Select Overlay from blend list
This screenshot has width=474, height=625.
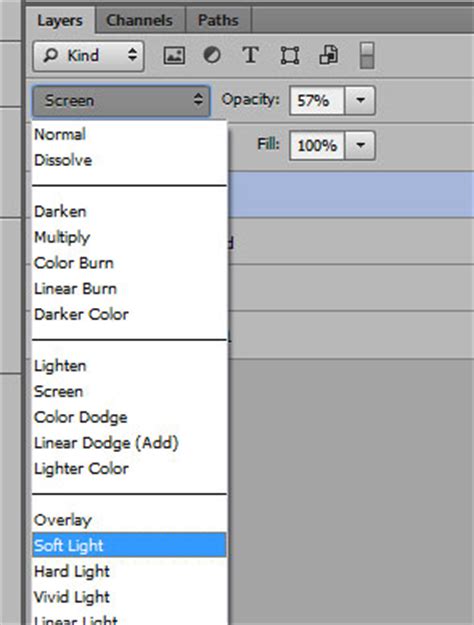click(130, 520)
